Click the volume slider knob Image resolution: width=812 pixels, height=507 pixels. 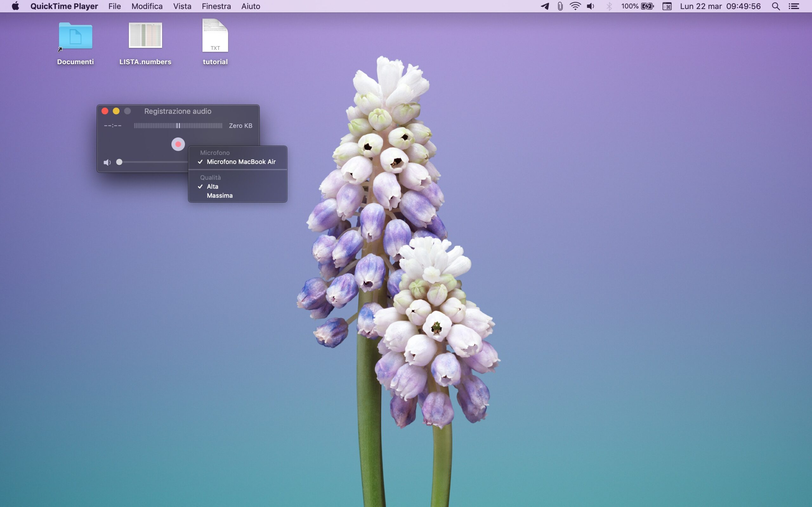click(119, 162)
